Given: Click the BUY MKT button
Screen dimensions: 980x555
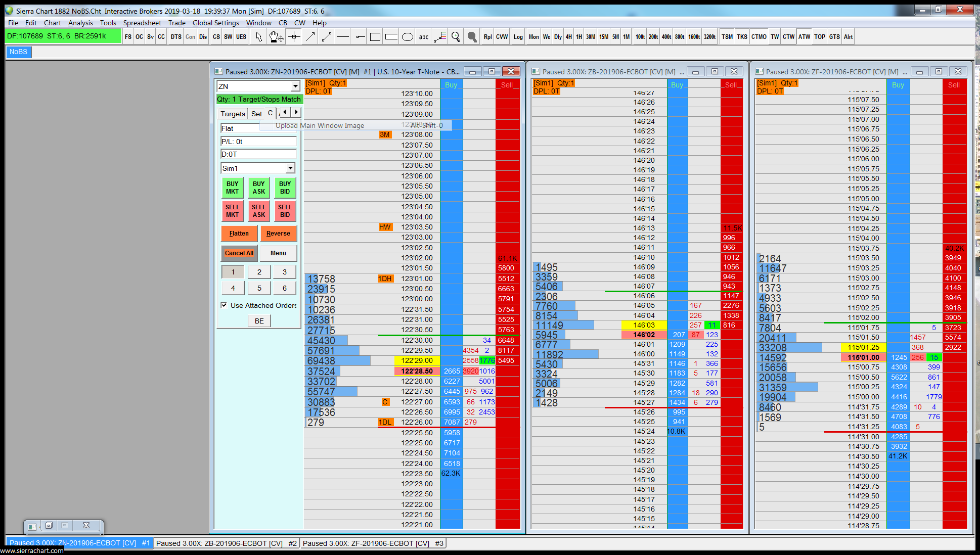Looking at the screenshot, I should tap(233, 188).
